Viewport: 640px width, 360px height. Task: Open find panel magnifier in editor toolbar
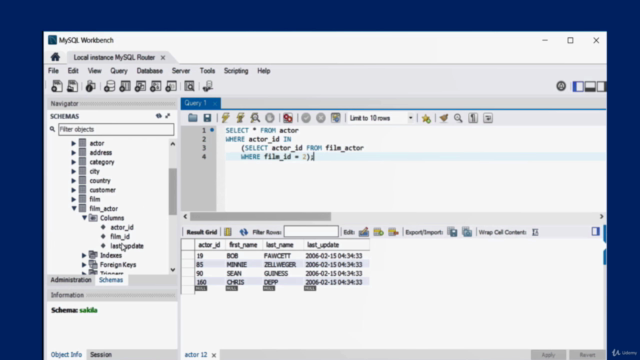coord(458,118)
